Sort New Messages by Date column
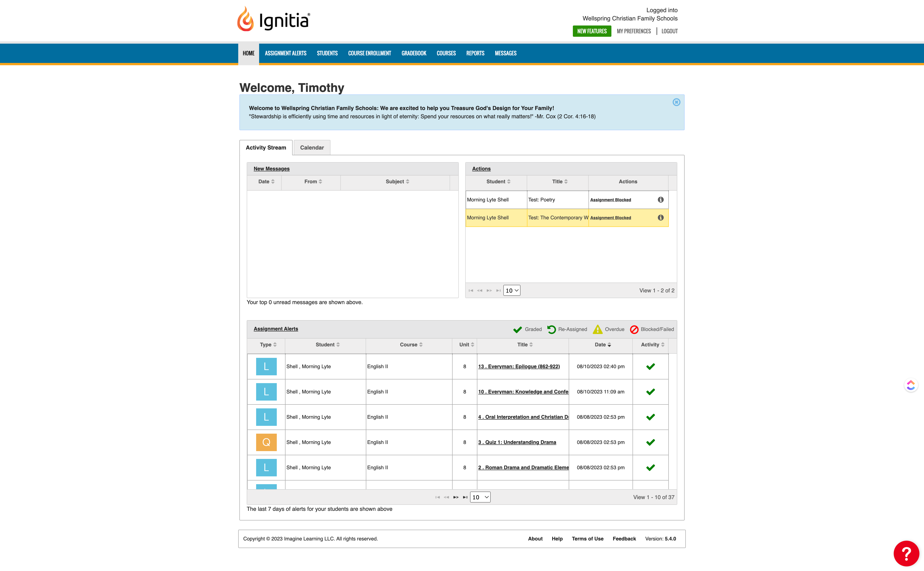Viewport: 924px width, 571px height. tap(266, 182)
